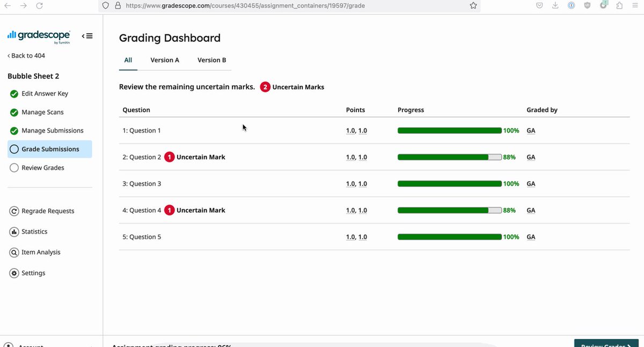Click Question 4 progress bar at 88%
Screen dimensions: 644x347
(450, 211)
